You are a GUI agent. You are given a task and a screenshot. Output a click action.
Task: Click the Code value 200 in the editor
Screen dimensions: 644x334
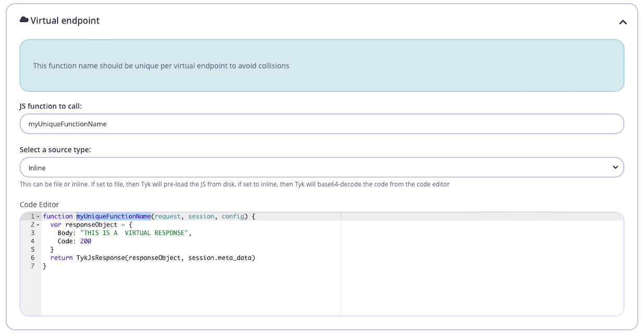(86, 241)
